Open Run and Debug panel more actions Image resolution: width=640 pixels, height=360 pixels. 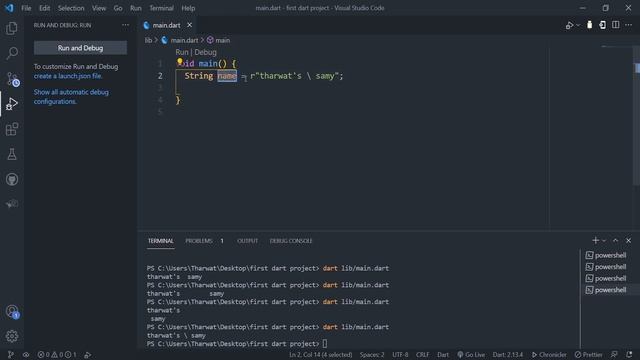pyautogui.click(x=125, y=25)
